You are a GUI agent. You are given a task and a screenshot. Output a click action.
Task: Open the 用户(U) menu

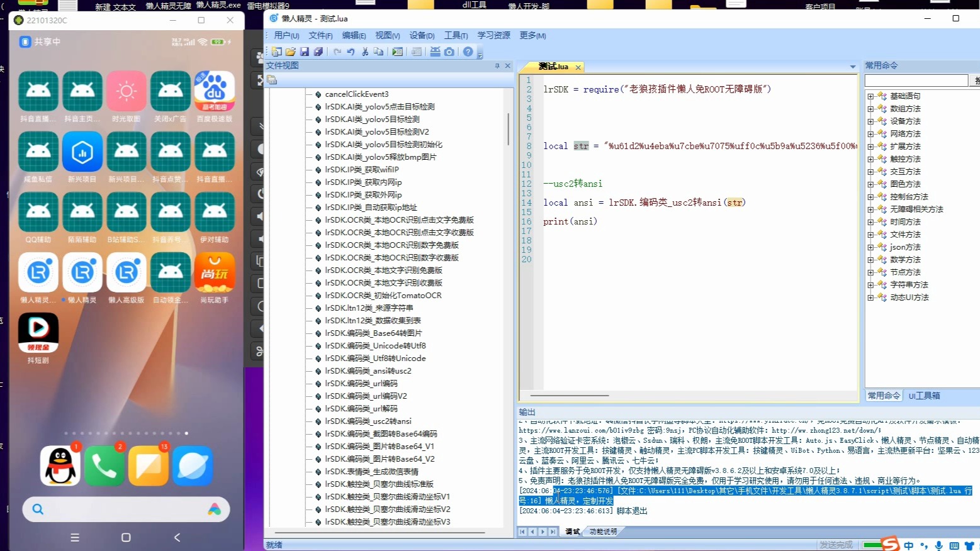click(x=286, y=36)
